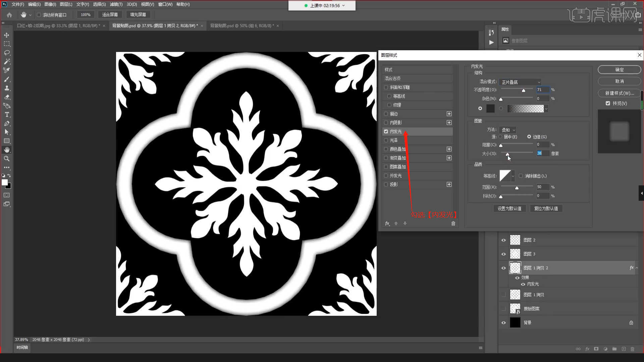Collapse effects on 图层 1 拷贝 2

pyautogui.click(x=637, y=268)
